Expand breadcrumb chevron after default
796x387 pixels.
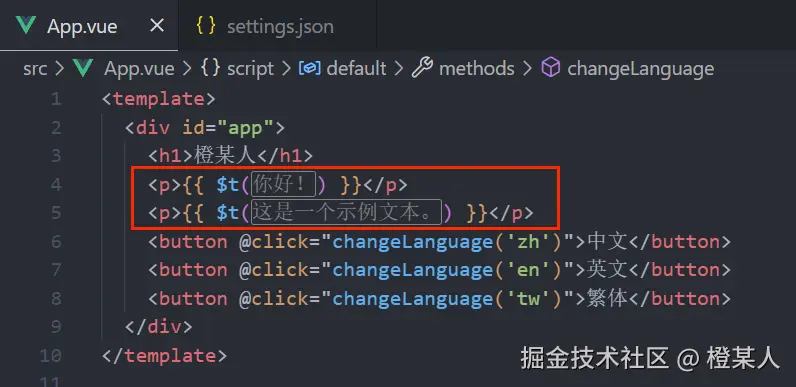tap(399, 69)
